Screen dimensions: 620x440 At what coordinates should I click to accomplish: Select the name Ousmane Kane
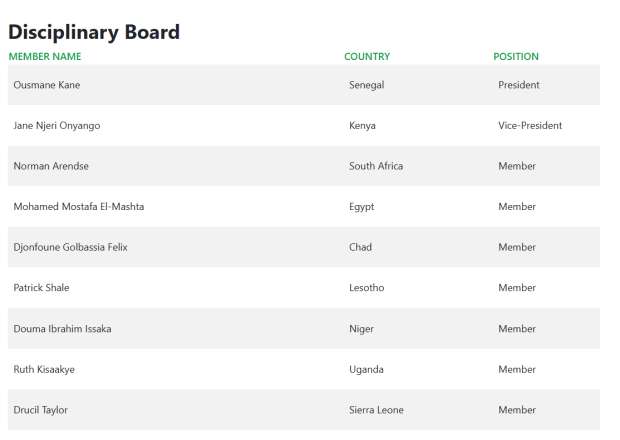[47, 85]
